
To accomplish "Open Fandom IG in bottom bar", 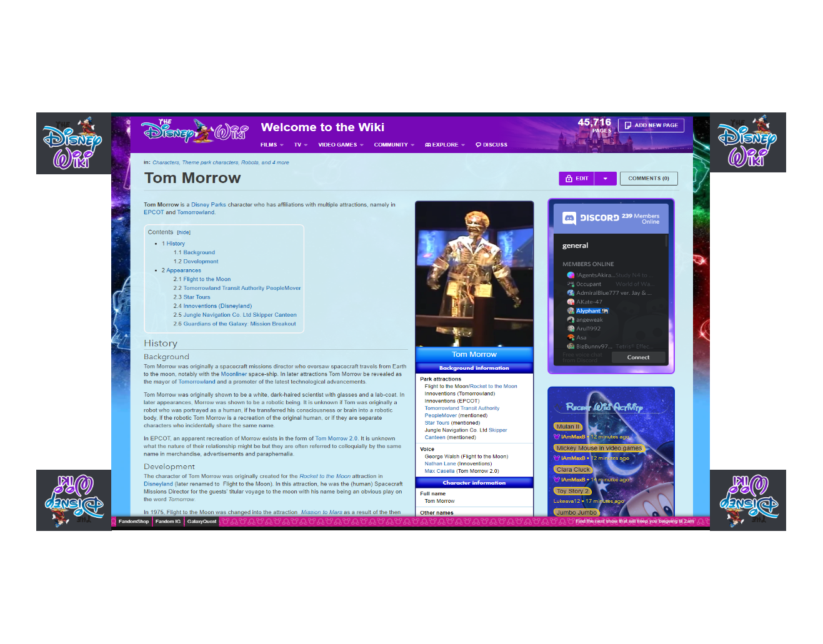I will [168, 522].
